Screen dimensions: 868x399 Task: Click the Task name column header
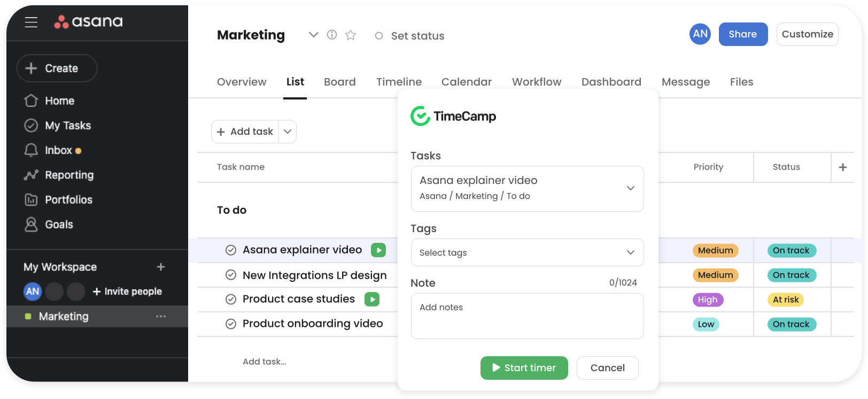point(241,167)
